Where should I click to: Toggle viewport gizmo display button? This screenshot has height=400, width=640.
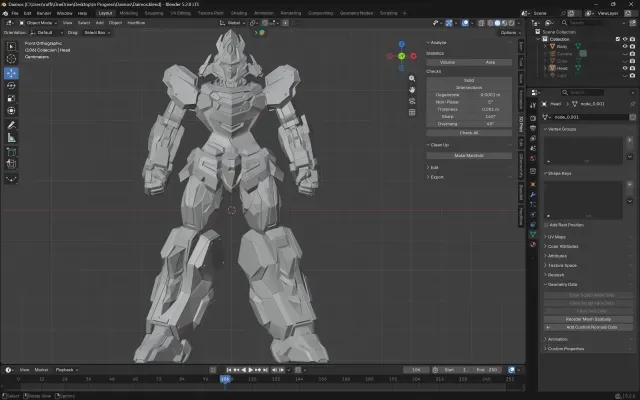coord(449,23)
